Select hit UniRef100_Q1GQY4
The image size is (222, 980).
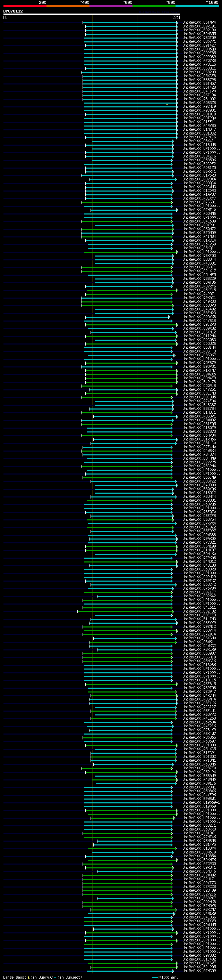click(x=199, y=848)
